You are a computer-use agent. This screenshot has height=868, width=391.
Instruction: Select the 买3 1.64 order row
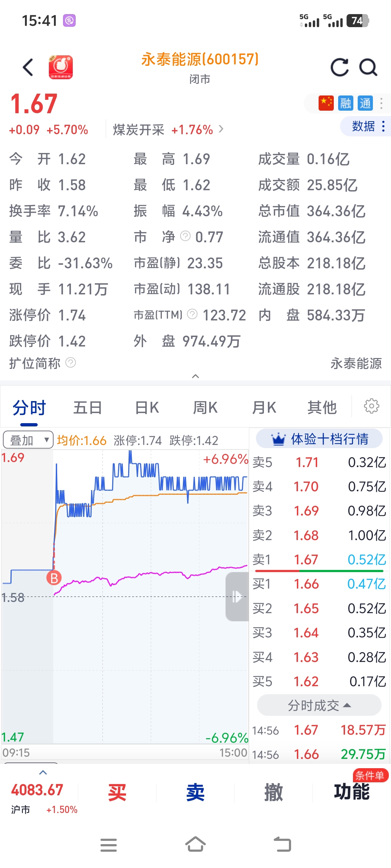coord(319,633)
